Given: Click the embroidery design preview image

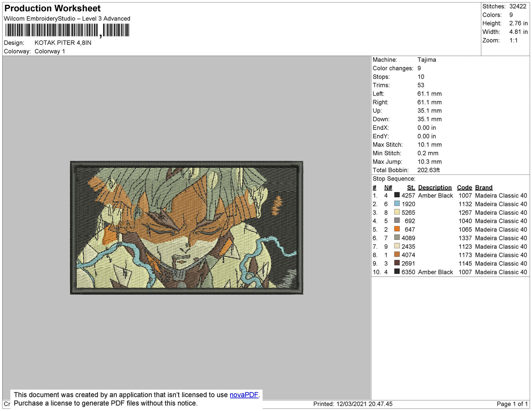Looking at the screenshot, I should 187,228.
